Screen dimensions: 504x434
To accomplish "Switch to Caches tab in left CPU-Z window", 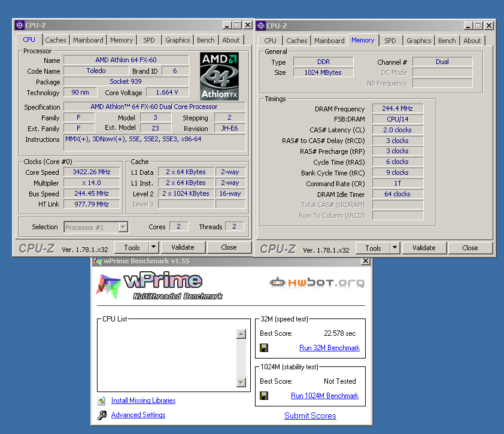I will point(56,40).
